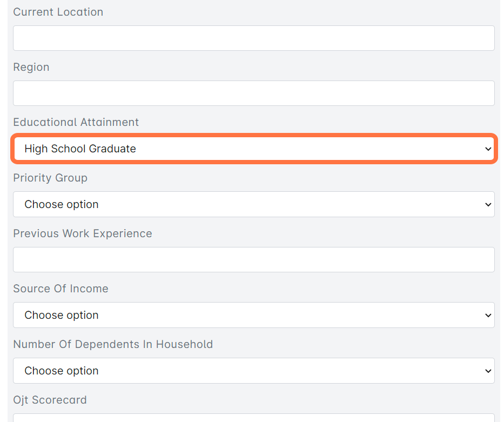Click the "Ojt Scorecard" label
Screen dimensions: 504x422
tap(50, 400)
